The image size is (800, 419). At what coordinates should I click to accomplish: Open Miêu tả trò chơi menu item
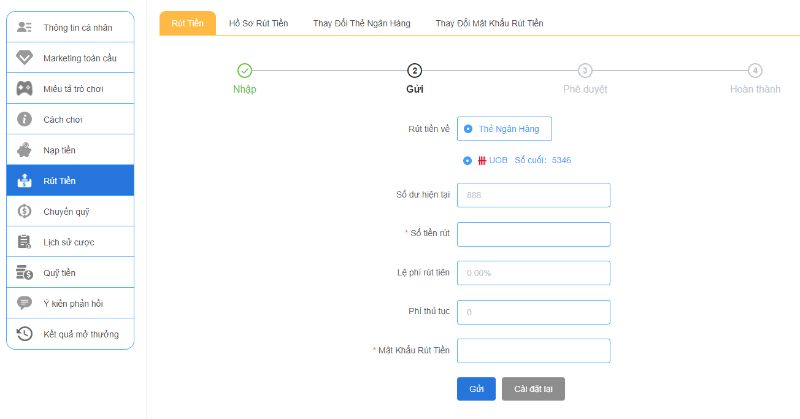(70, 88)
